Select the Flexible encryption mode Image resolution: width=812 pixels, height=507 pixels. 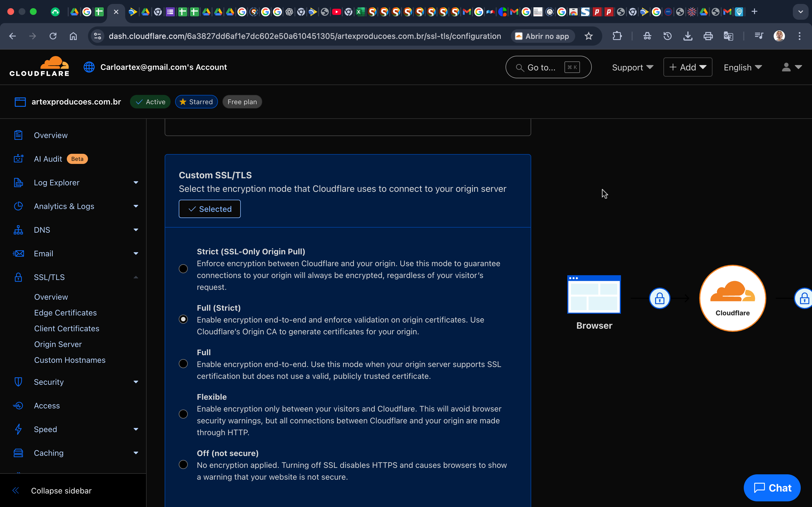coord(183,414)
